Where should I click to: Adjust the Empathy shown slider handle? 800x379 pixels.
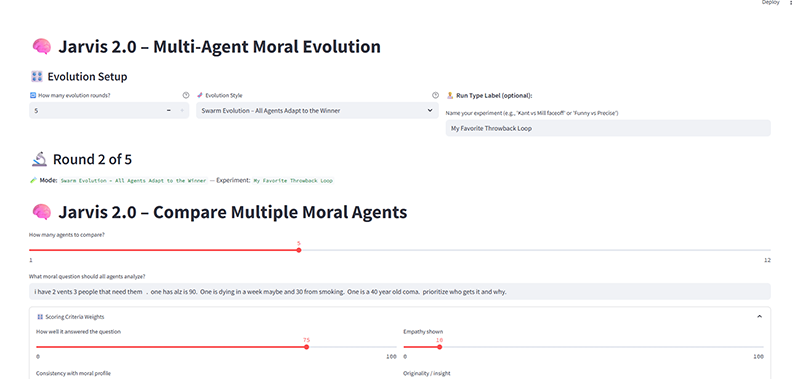pyautogui.click(x=439, y=347)
